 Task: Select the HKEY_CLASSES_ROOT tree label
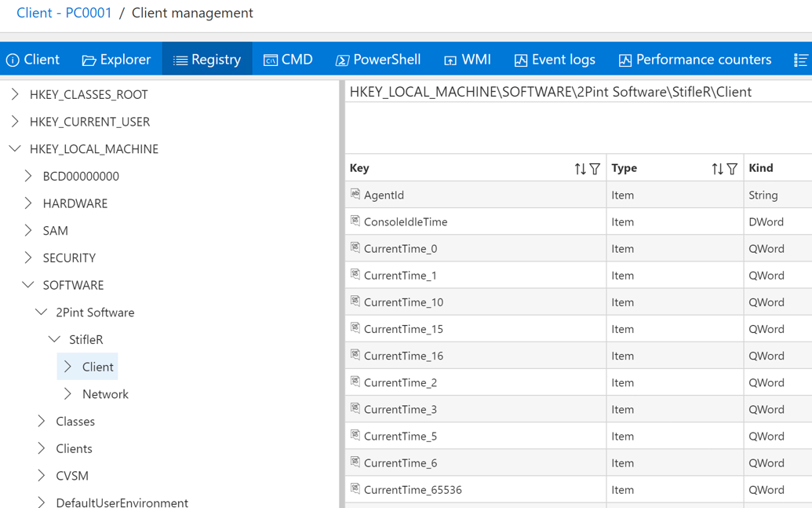click(89, 94)
